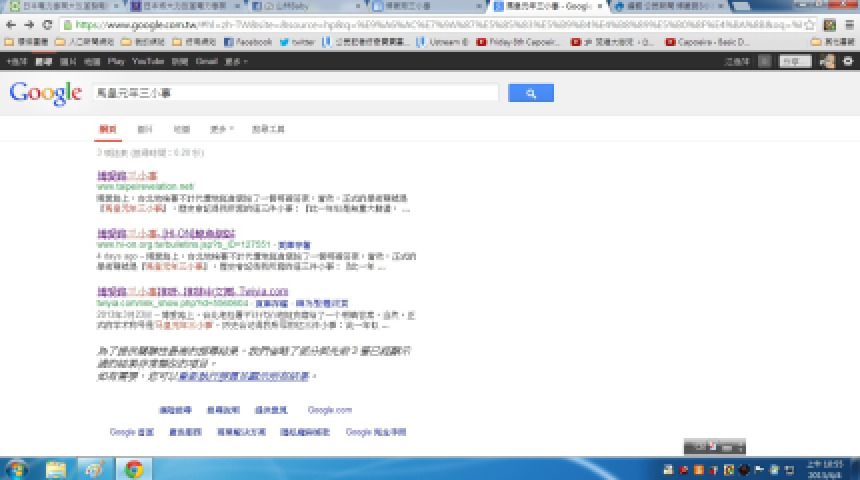Switch to the 圖片 results tab
This screenshot has width=860, height=480.
click(145, 129)
